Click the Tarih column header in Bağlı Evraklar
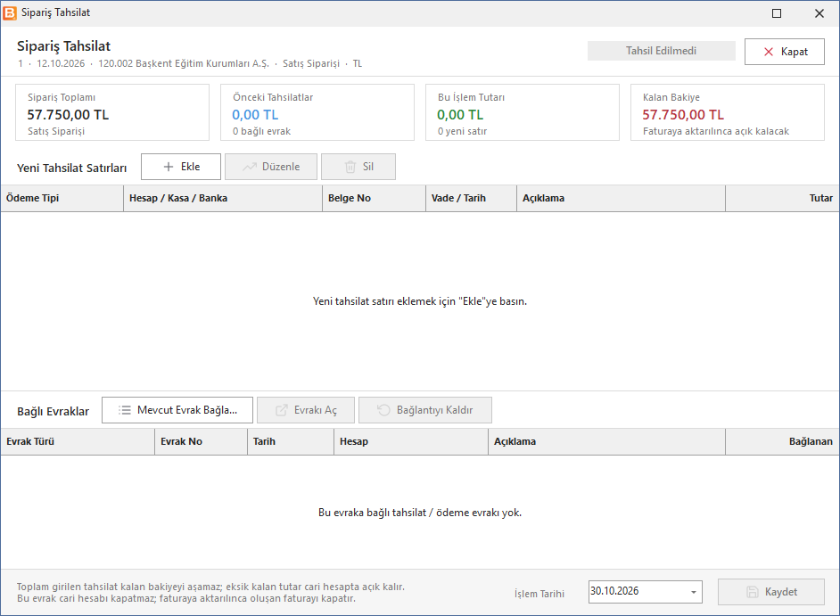This screenshot has height=616, width=840. [x=291, y=442]
